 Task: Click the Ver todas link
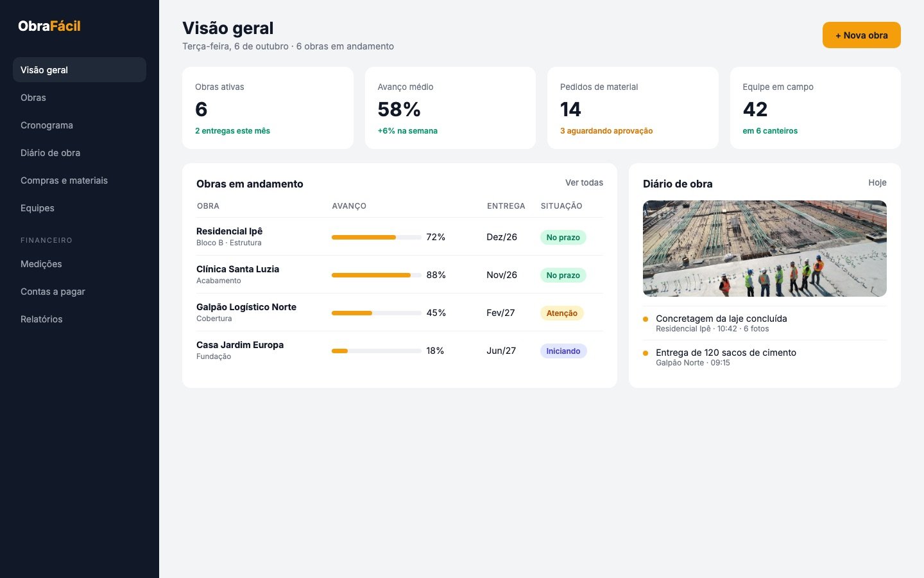[584, 183]
